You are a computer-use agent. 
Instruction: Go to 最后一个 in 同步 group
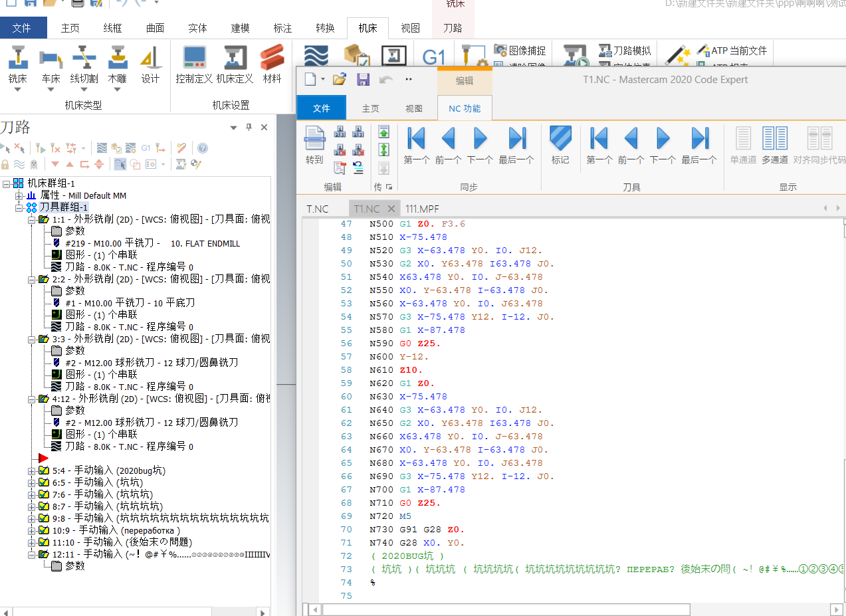(516, 146)
